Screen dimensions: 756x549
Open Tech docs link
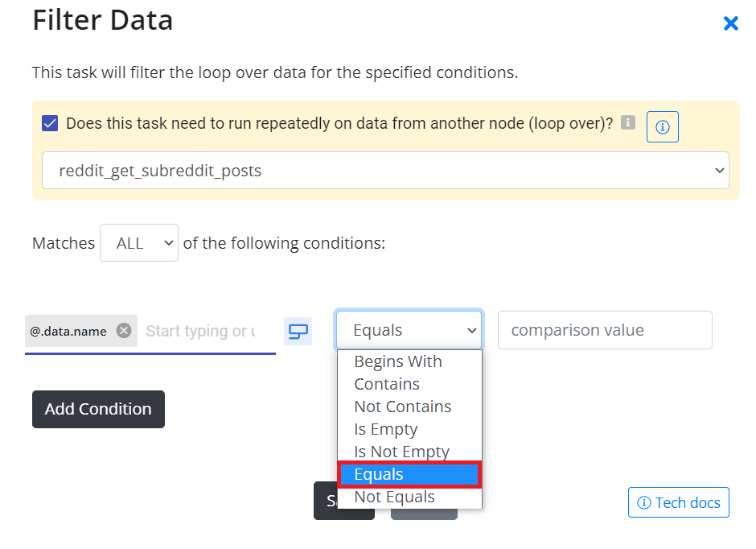pos(678,502)
